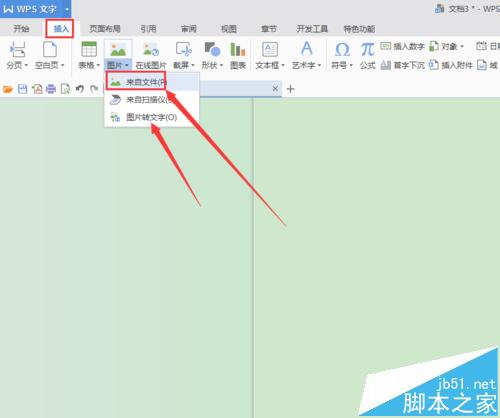Image resolution: width=500 pixels, height=418 pixels.
Task: Open the 开发工具 tab
Action: coord(312,29)
